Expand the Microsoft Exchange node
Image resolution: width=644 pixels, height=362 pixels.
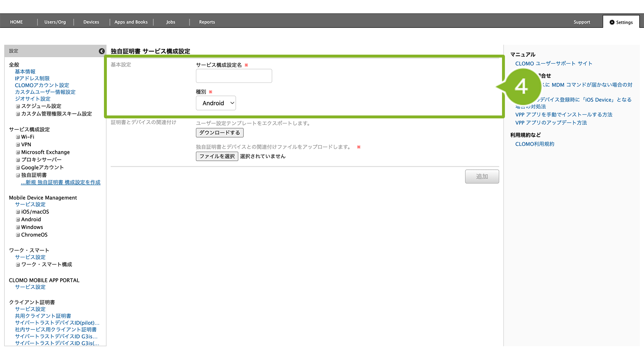18,152
